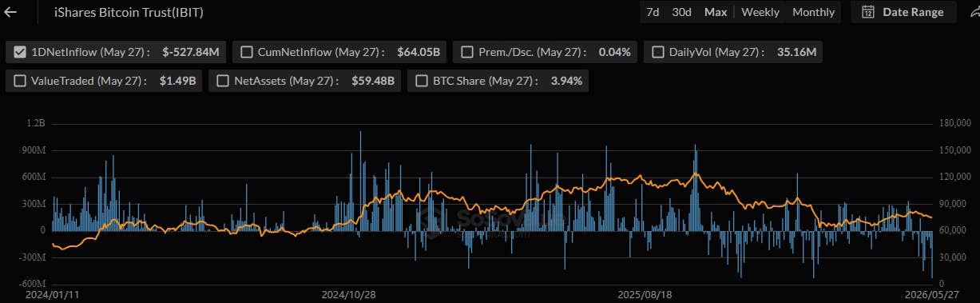
Task: Select the 30d range tab
Action: click(681, 12)
